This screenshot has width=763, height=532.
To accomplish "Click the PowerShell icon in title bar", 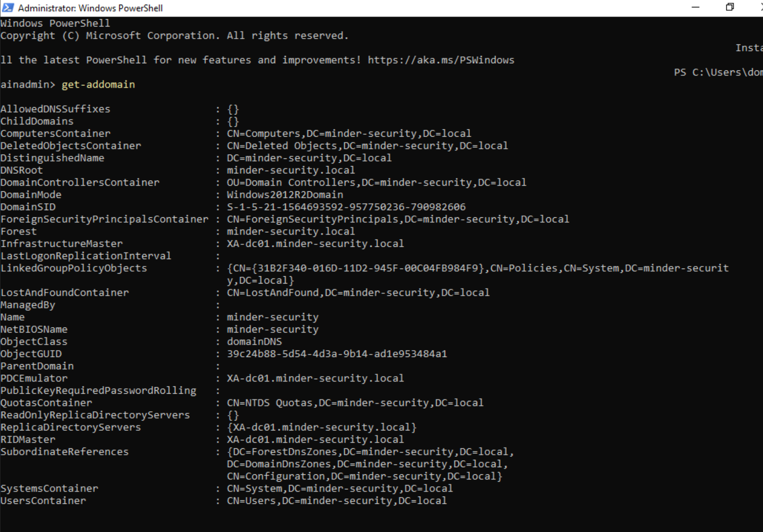I will [8, 8].
